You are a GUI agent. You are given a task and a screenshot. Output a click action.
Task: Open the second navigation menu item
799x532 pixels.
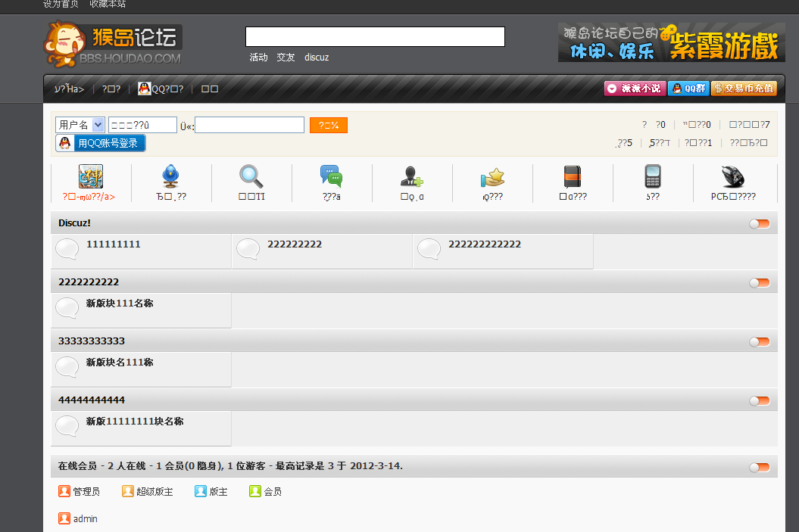point(111,89)
